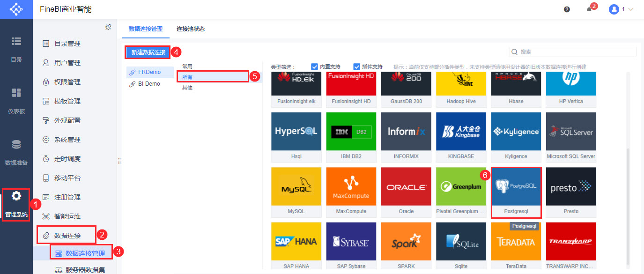Image resolution: width=644 pixels, height=274 pixels.
Task: Open the 数据准备 data preparation section
Action: [x=16, y=153]
